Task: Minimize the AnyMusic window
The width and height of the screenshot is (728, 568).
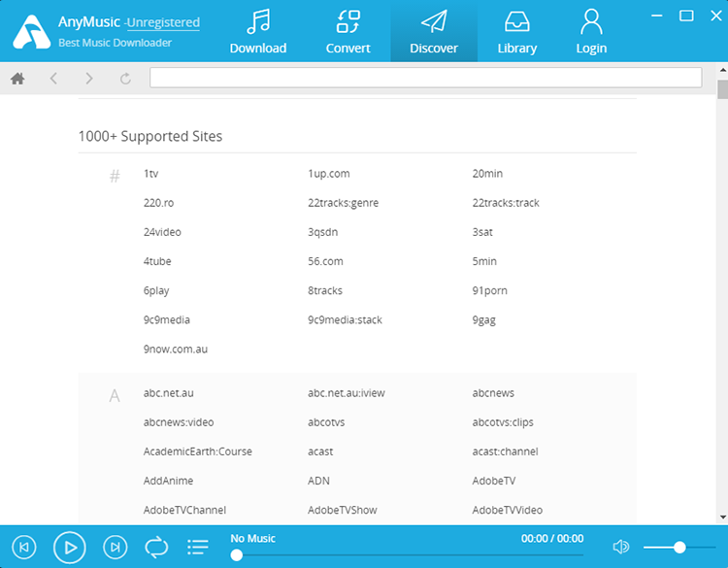Action: coord(656,16)
